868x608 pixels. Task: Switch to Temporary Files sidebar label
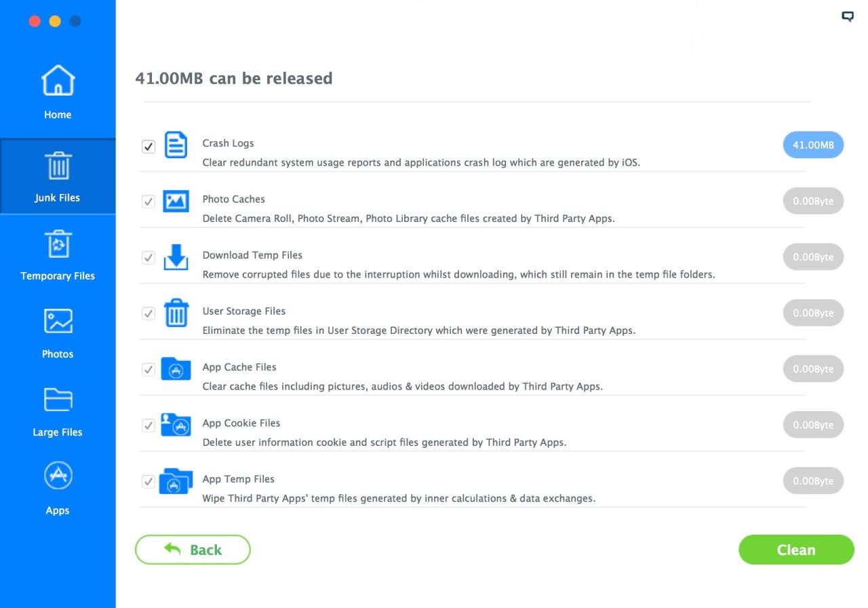tap(58, 275)
